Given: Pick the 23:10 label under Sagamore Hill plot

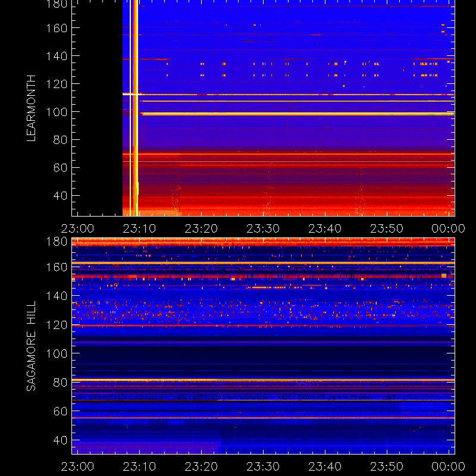Looking at the screenshot, I should [139, 466].
